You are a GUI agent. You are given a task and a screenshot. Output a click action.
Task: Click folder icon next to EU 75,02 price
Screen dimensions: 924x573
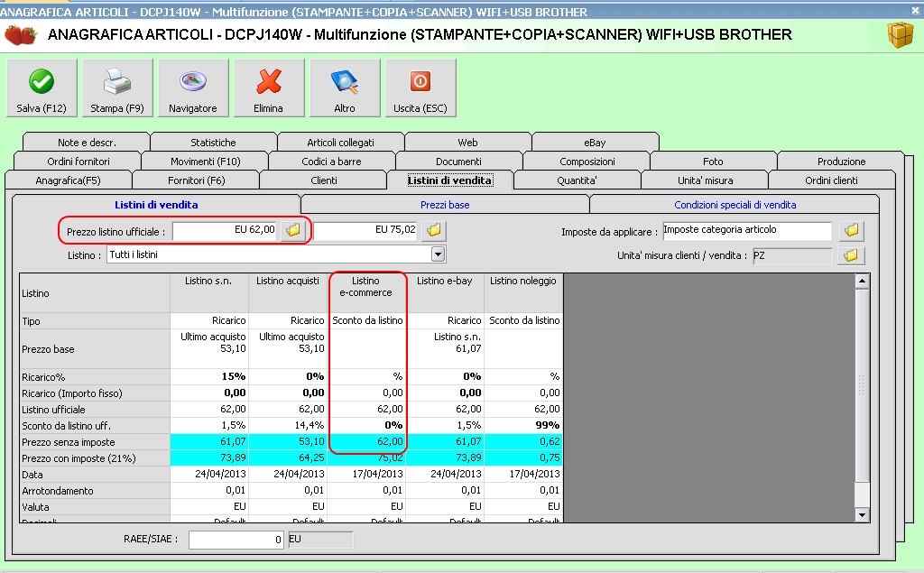point(434,230)
